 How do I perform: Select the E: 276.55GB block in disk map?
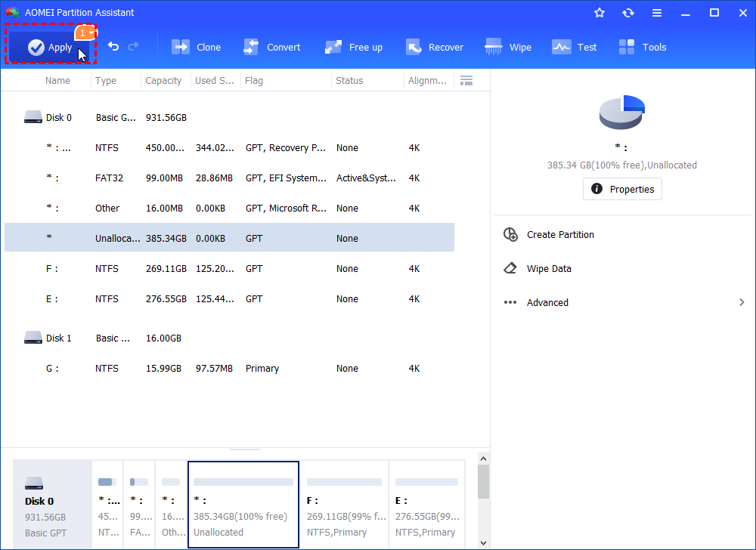[426, 505]
